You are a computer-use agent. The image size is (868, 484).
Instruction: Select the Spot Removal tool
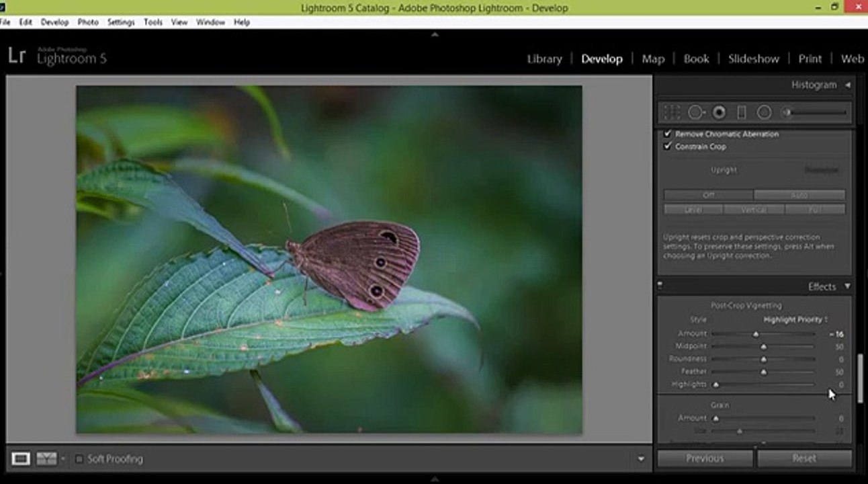[697, 112]
